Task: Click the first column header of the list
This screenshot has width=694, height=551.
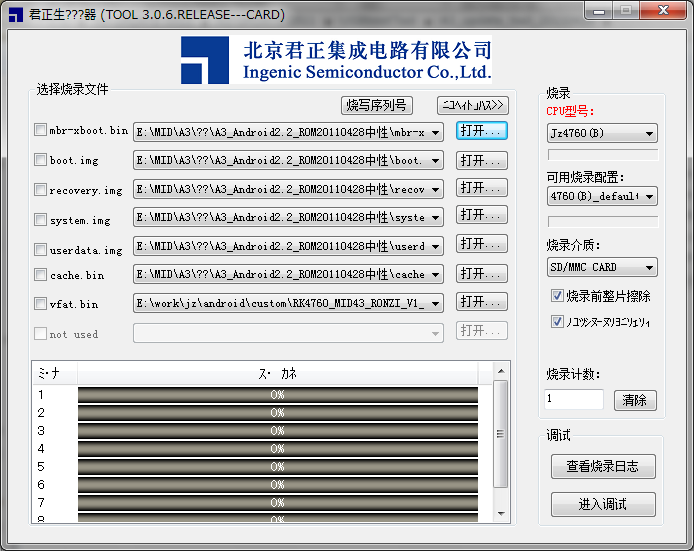Action: click(55, 374)
